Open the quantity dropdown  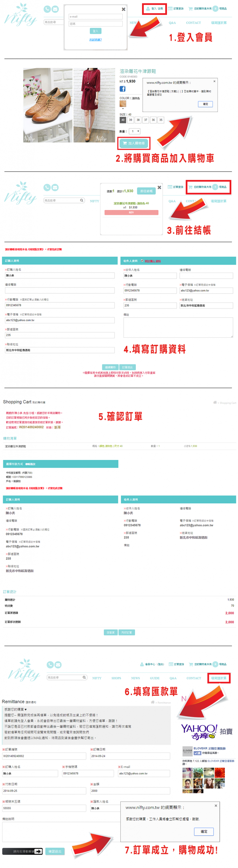[x=134, y=131]
